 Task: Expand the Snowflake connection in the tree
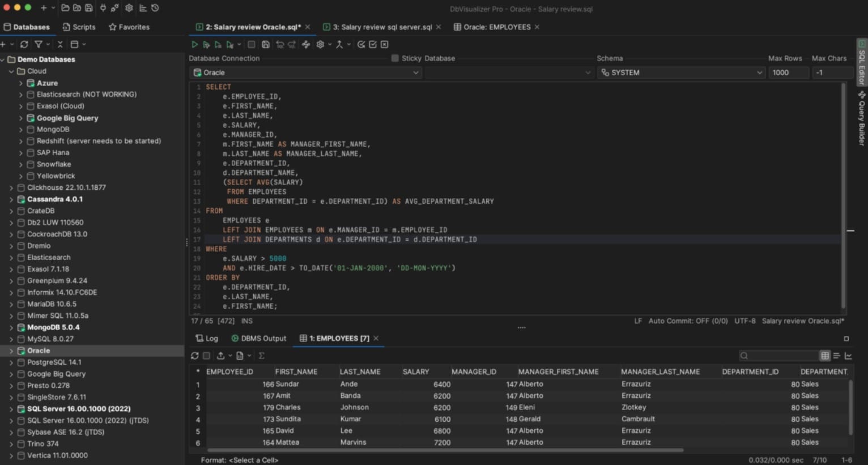(21, 164)
